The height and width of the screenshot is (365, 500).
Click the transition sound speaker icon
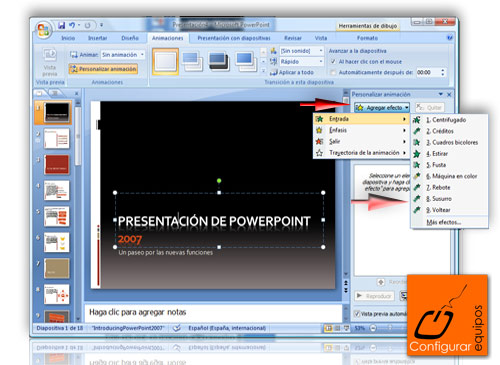274,51
